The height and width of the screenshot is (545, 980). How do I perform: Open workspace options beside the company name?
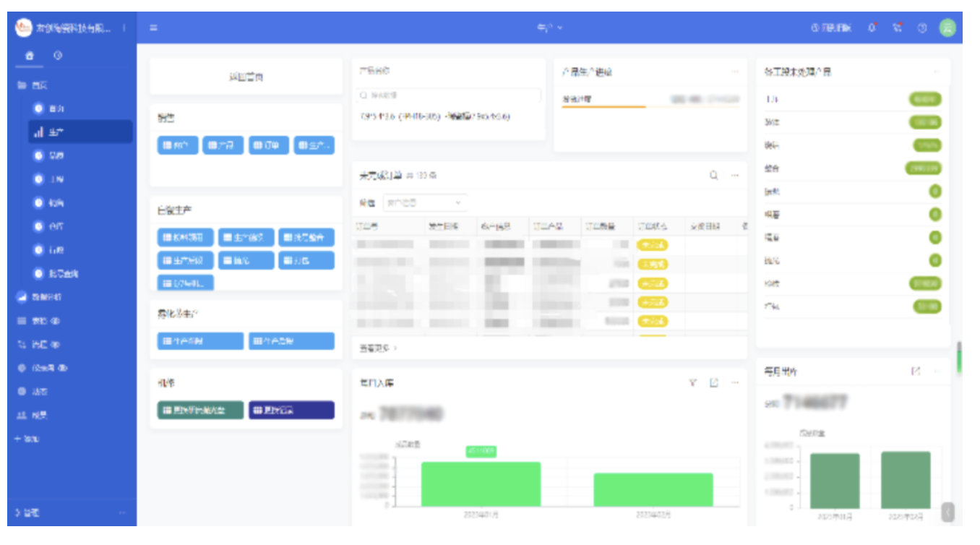coord(124,28)
